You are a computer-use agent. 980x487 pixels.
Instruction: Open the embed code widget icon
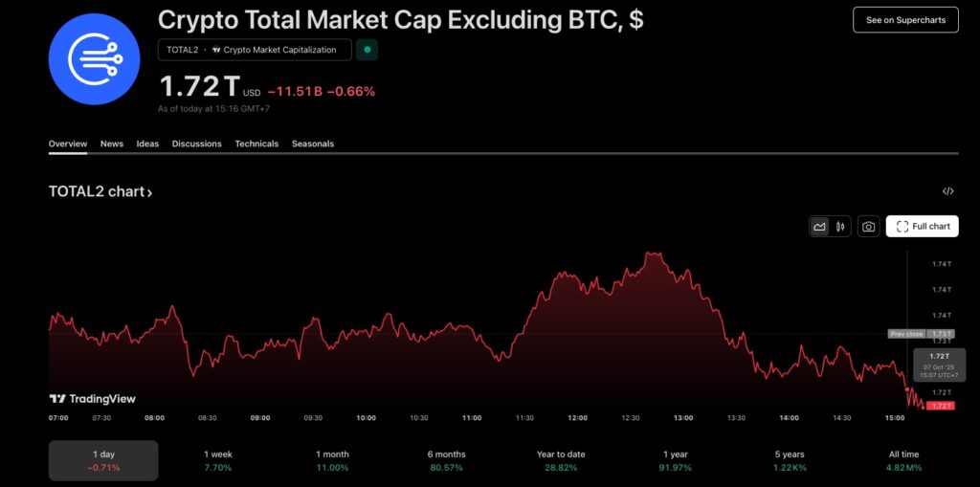tap(947, 191)
